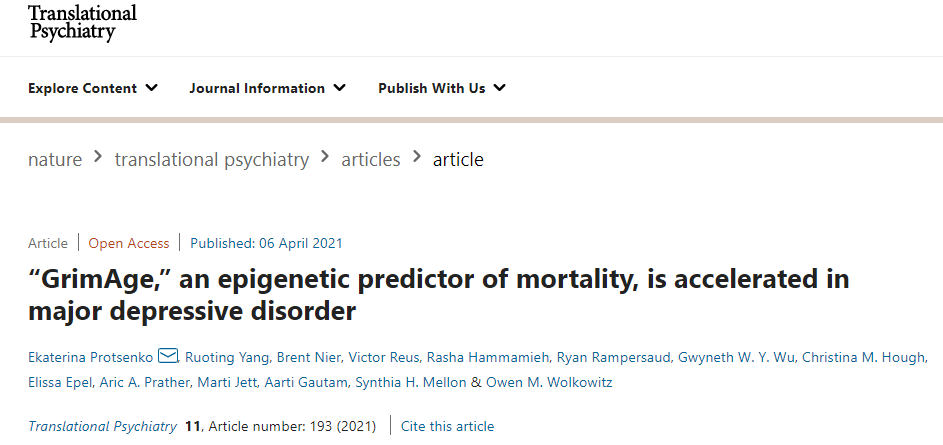943x445 pixels.
Task: Open translational psychiatry breadcrumb
Action: coord(212,159)
